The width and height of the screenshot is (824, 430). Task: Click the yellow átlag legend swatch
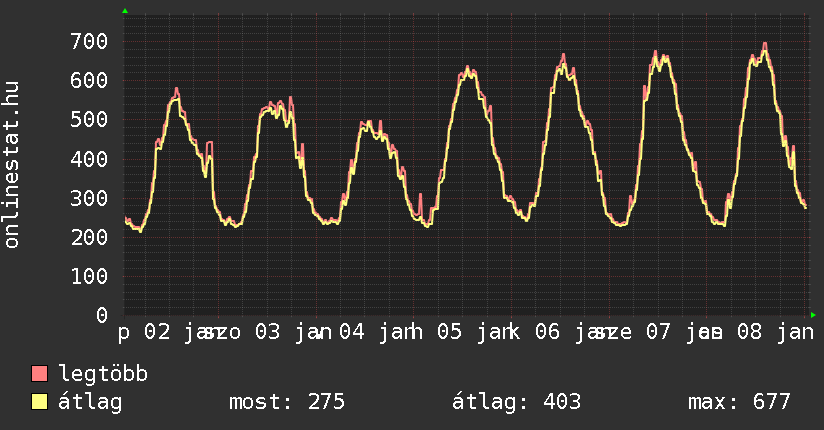pos(40,403)
